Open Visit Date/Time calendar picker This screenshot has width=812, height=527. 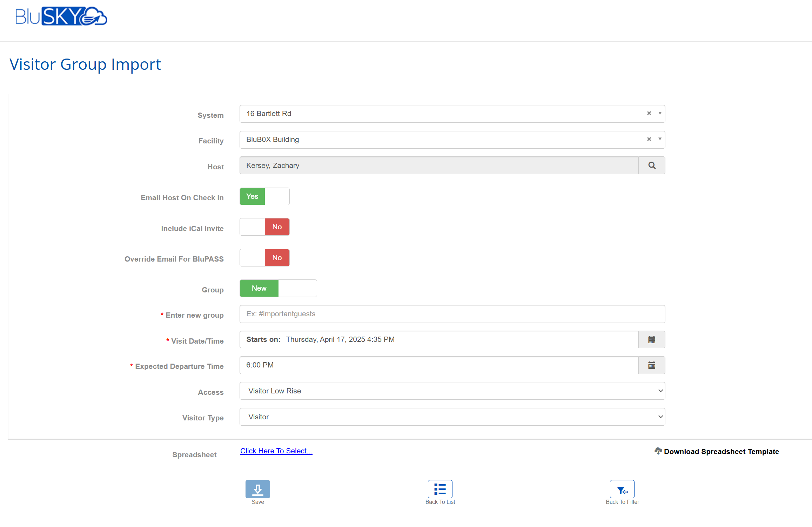click(x=652, y=339)
